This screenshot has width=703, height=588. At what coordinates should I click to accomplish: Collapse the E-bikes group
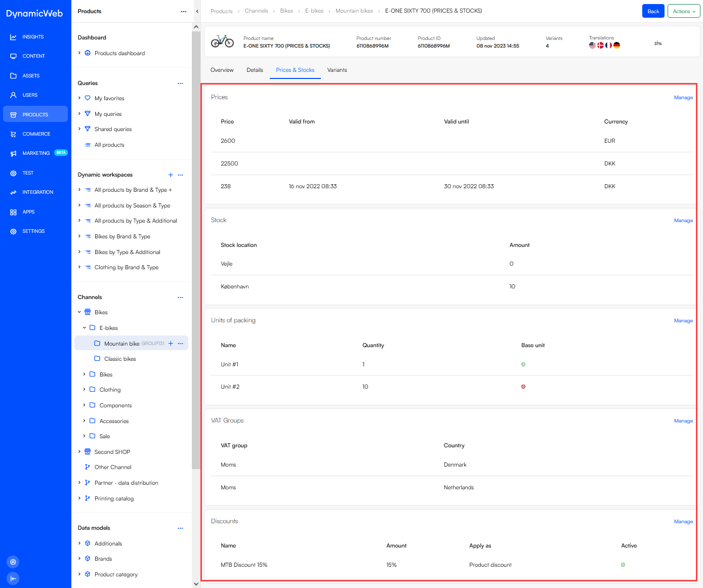85,327
